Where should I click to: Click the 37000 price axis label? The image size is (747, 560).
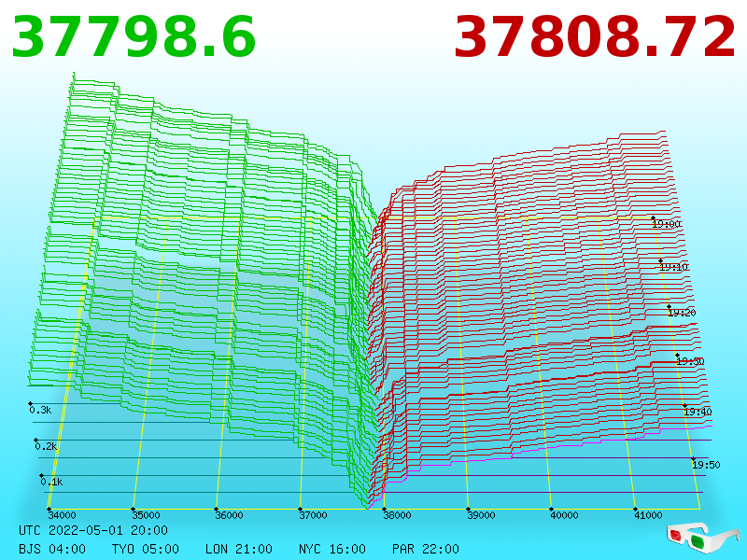pos(313,515)
